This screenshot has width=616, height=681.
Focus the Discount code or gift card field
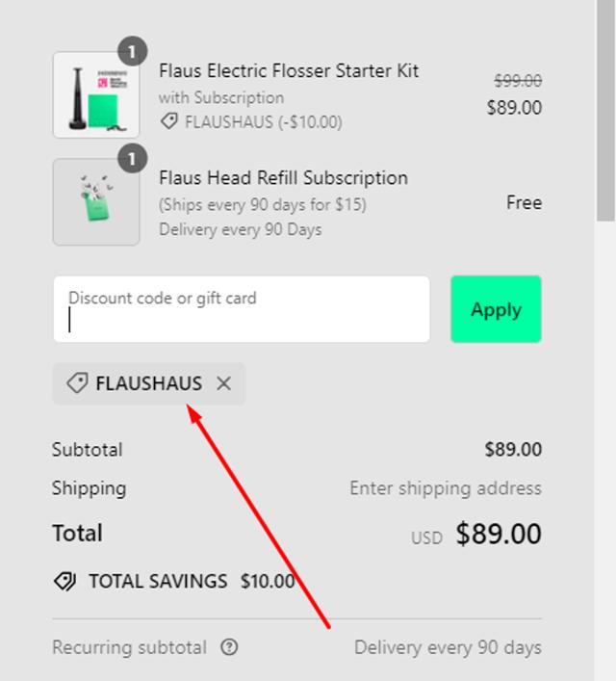241,309
